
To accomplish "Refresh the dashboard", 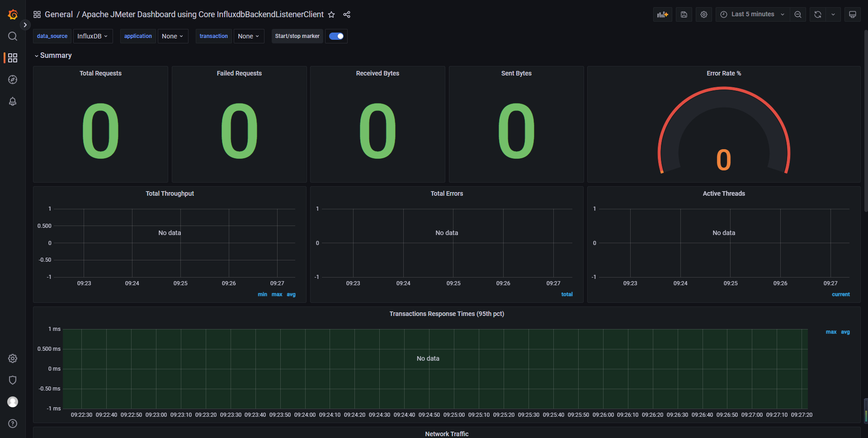I will coord(818,14).
